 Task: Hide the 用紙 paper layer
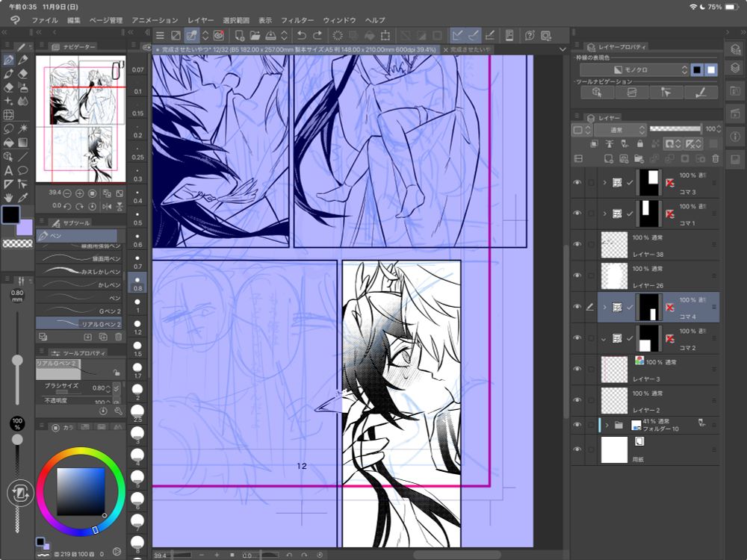tap(577, 449)
